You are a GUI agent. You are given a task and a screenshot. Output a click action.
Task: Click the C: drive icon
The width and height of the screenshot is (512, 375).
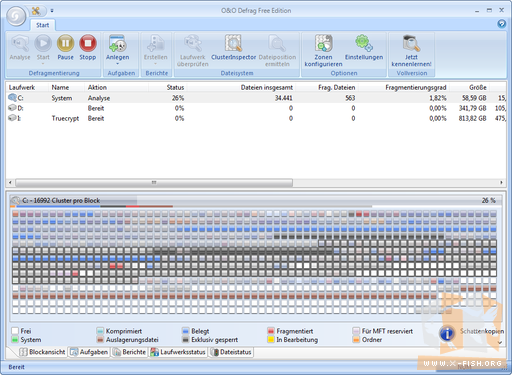point(12,98)
